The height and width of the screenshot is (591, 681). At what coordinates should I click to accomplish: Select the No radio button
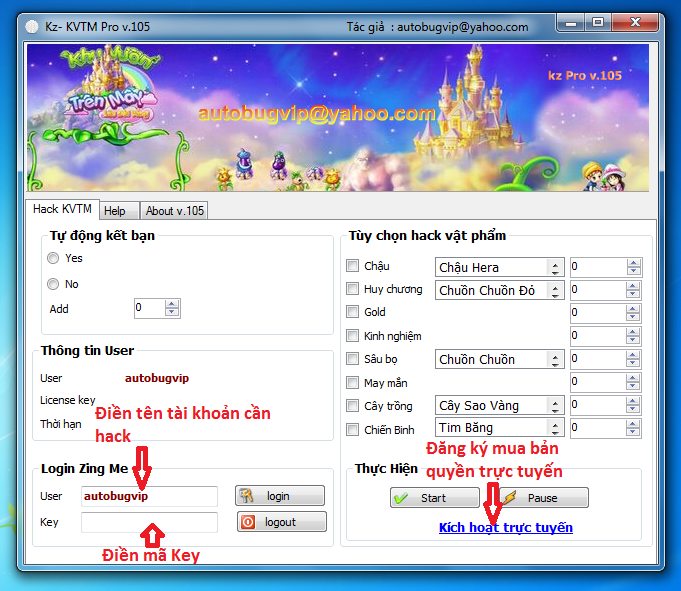point(53,284)
